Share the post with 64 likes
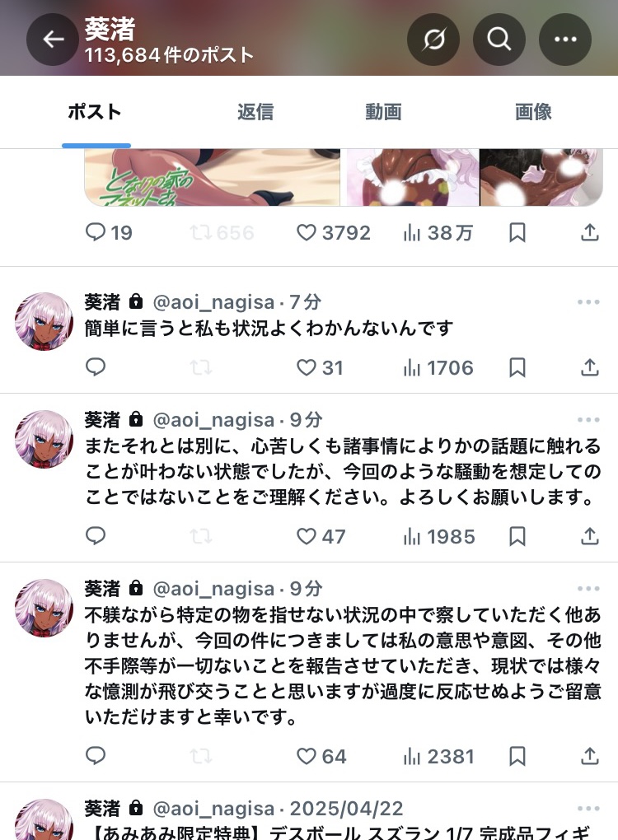The width and height of the screenshot is (618, 840). coord(590,757)
